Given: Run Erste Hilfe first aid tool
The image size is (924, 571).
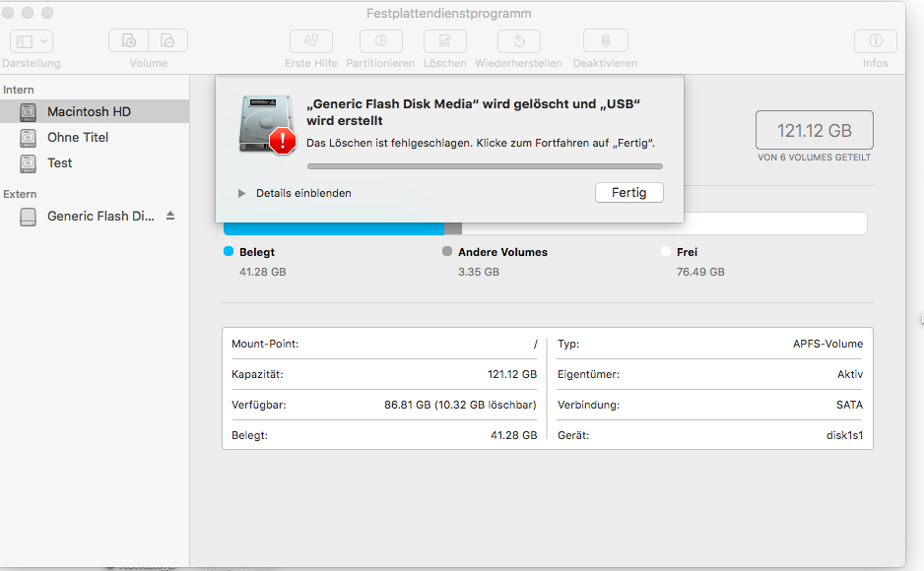Looking at the screenshot, I should coord(311,41).
